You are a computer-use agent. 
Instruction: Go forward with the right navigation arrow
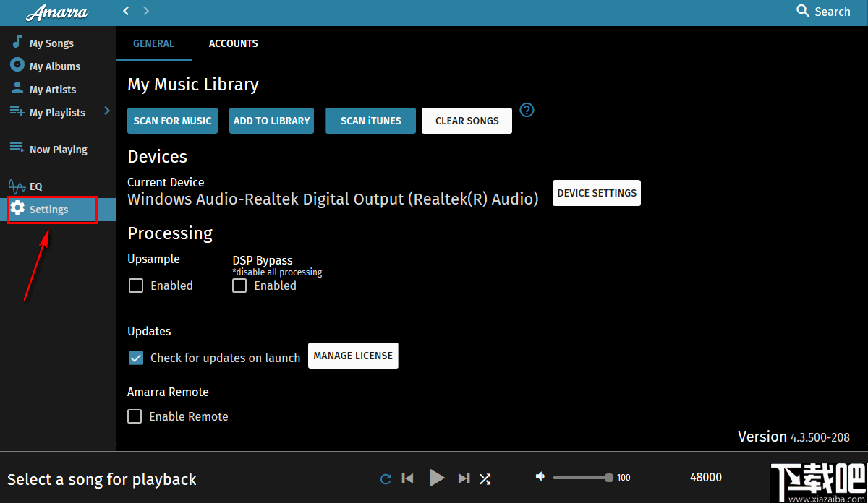point(146,11)
